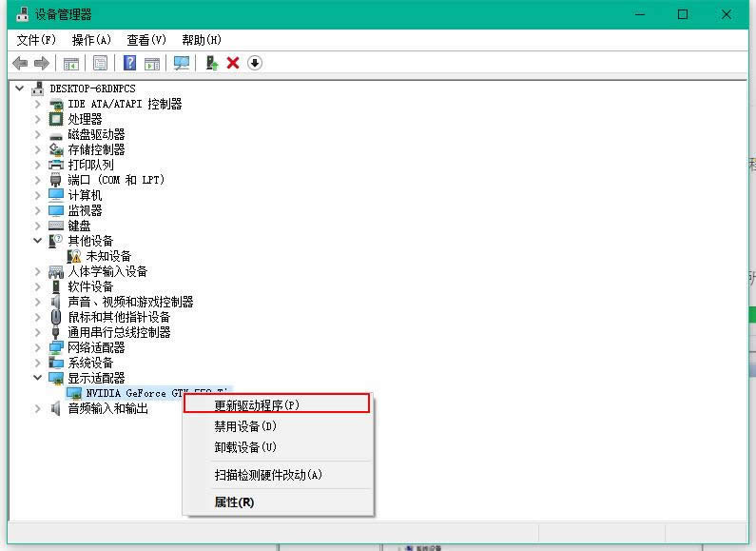Select the 未知设备 warning icon
Screen dimensions: 756x551
(x=74, y=256)
